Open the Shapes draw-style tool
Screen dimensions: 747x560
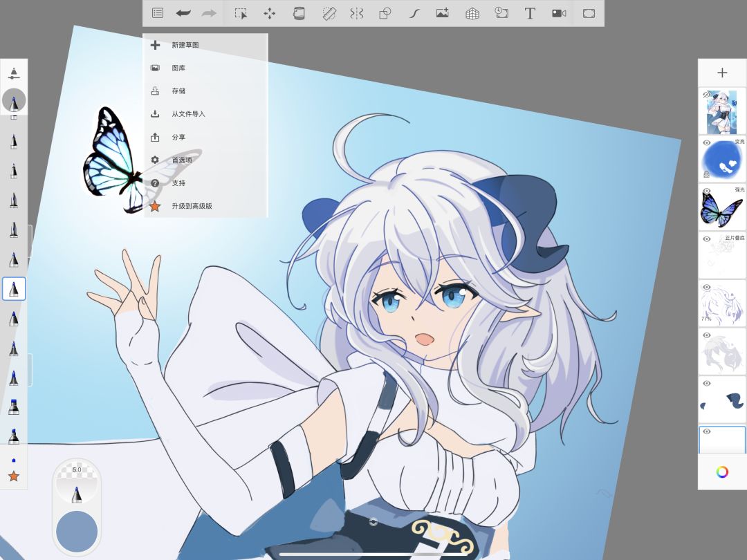pyautogui.click(x=385, y=13)
